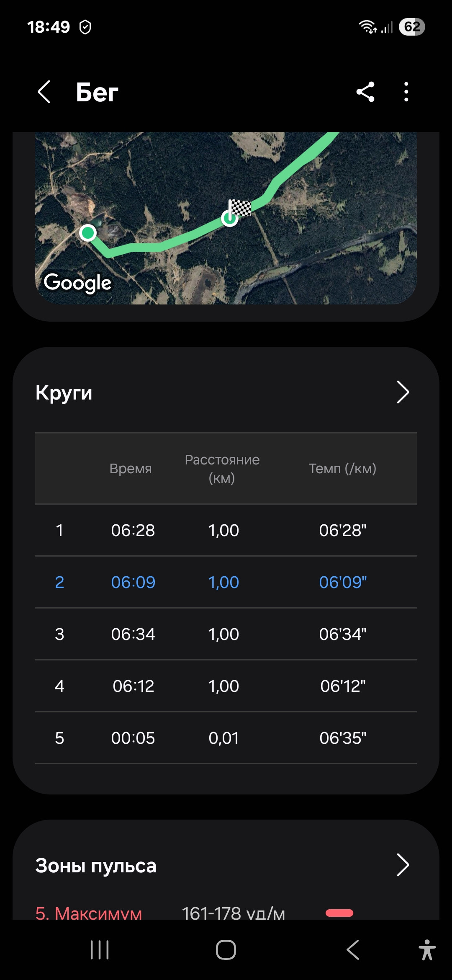Open the accessibility figure icon in navigation bar

coord(427,949)
